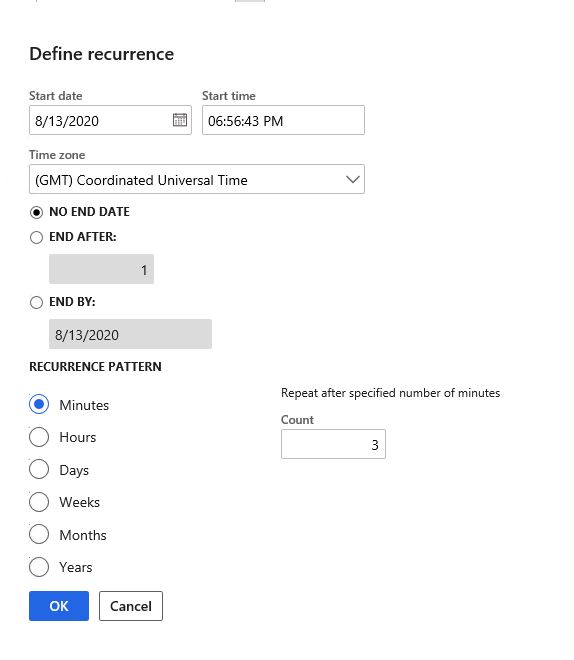574x660 pixels.
Task: Choose Weeks recurrence pattern
Action: (x=39, y=502)
